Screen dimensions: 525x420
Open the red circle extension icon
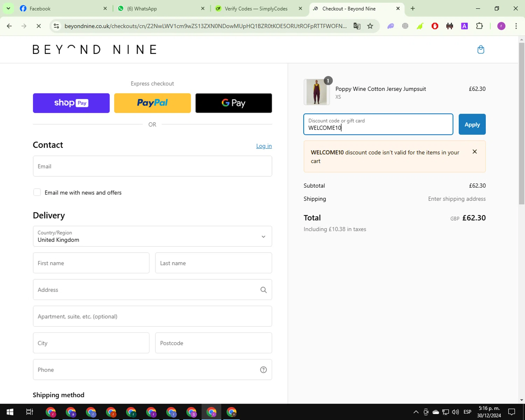click(435, 26)
